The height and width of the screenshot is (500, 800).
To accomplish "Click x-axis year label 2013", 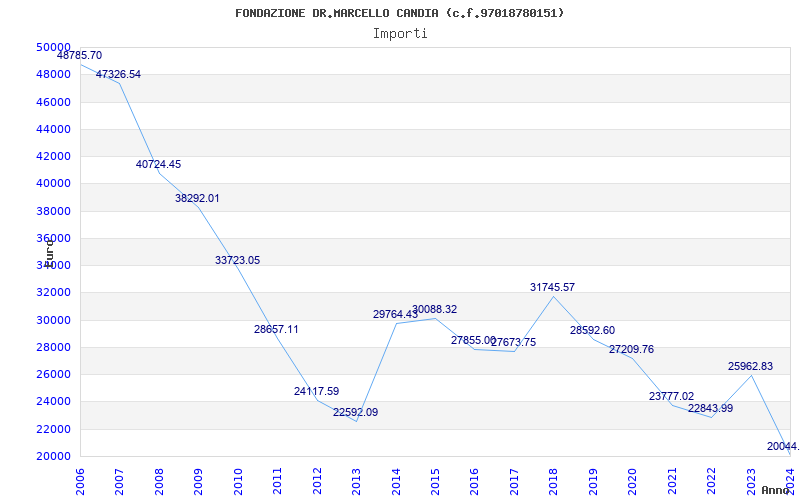I will tap(356, 481).
